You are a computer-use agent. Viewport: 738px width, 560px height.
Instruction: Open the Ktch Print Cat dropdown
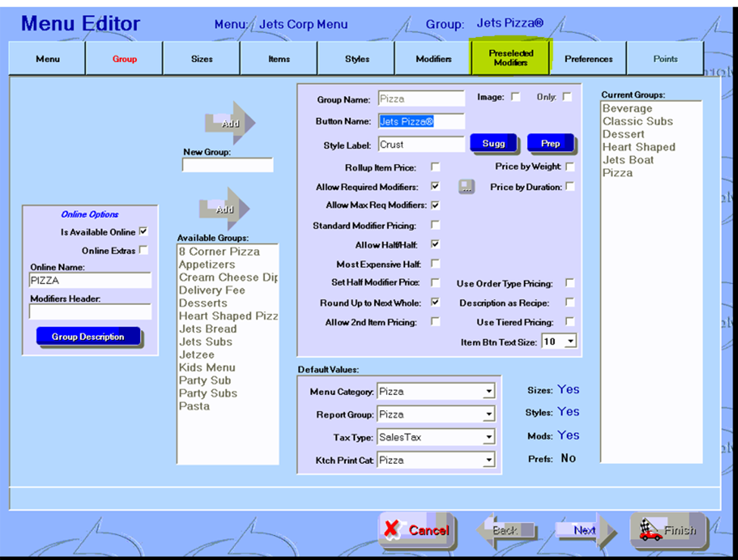tap(489, 460)
